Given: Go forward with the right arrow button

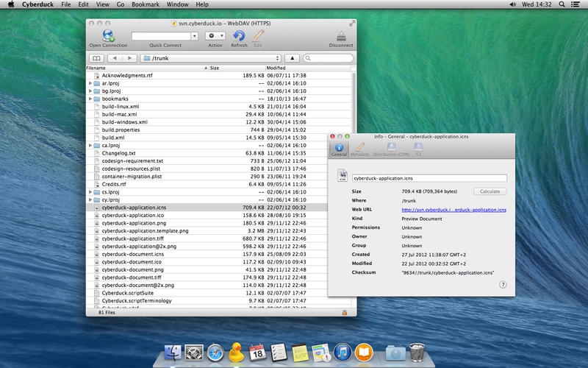Looking at the screenshot, I should [x=129, y=58].
